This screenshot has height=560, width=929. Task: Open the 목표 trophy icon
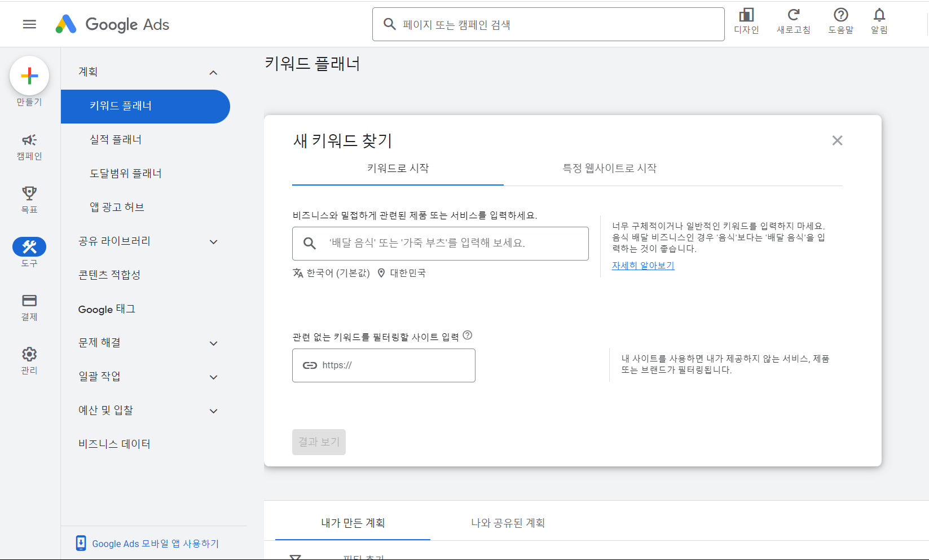pyautogui.click(x=29, y=193)
